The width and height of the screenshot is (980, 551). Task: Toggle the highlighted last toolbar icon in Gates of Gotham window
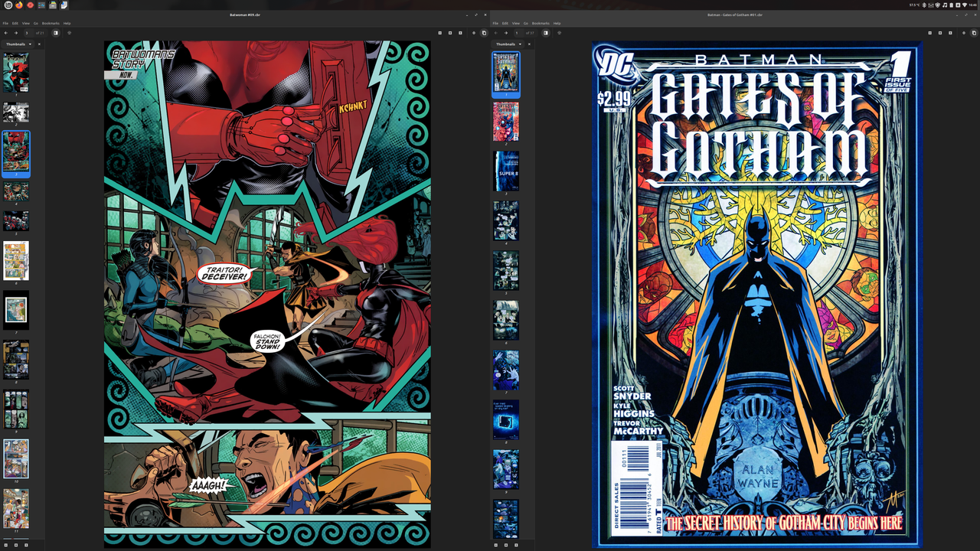point(974,33)
